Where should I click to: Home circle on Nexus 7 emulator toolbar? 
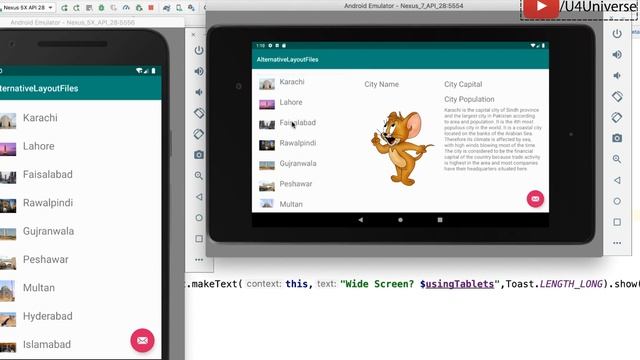[617, 201]
